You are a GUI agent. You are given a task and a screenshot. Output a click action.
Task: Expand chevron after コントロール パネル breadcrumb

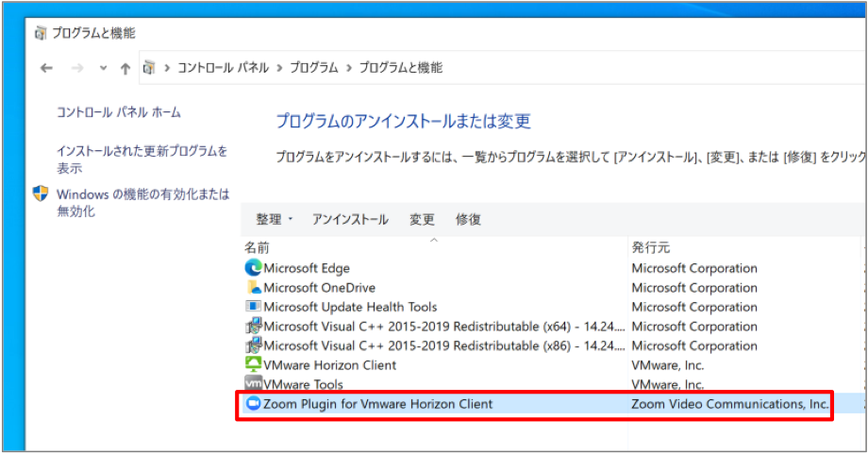click(x=279, y=68)
